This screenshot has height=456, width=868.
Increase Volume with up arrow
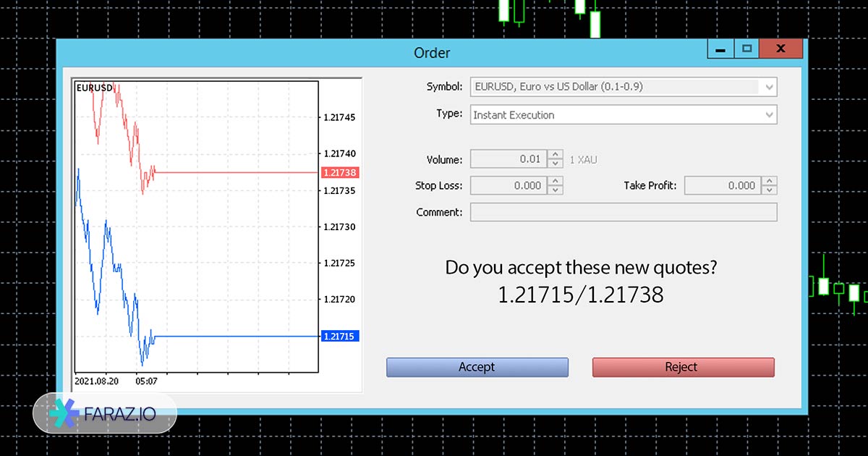click(555, 155)
